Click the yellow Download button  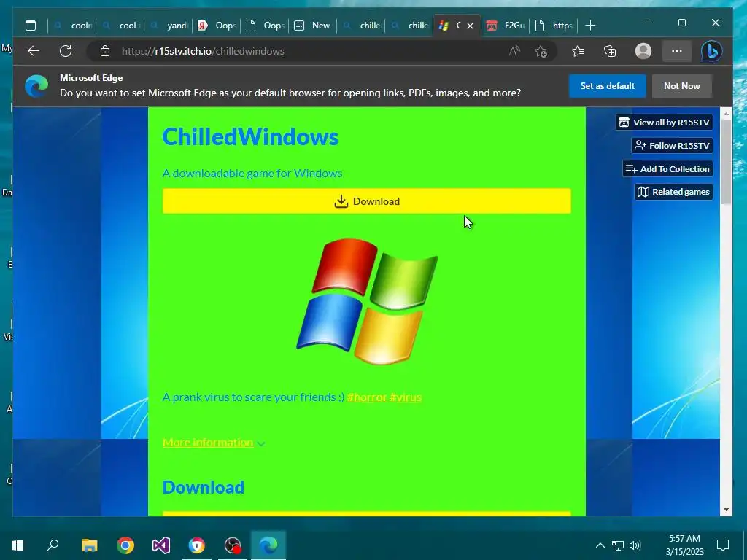tap(367, 201)
